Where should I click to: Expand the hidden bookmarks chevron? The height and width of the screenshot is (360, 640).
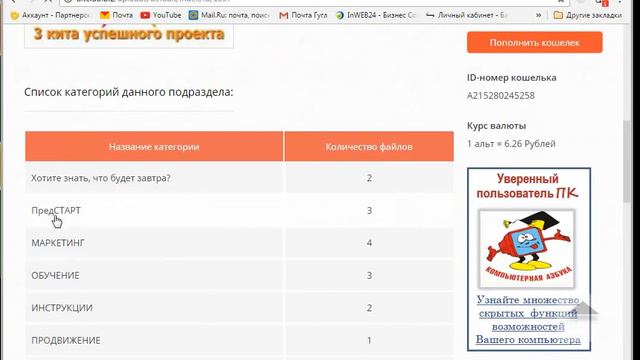point(538,15)
